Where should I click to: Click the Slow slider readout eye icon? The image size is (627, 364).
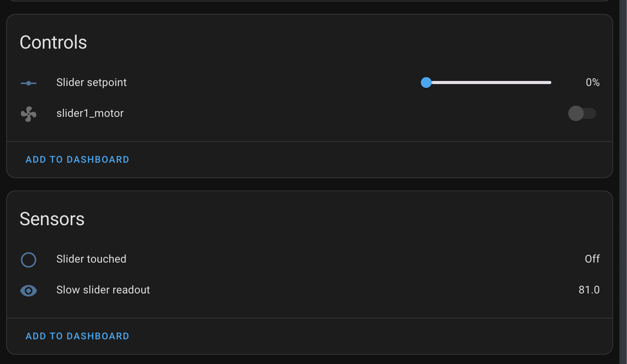[x=29, y=290]
